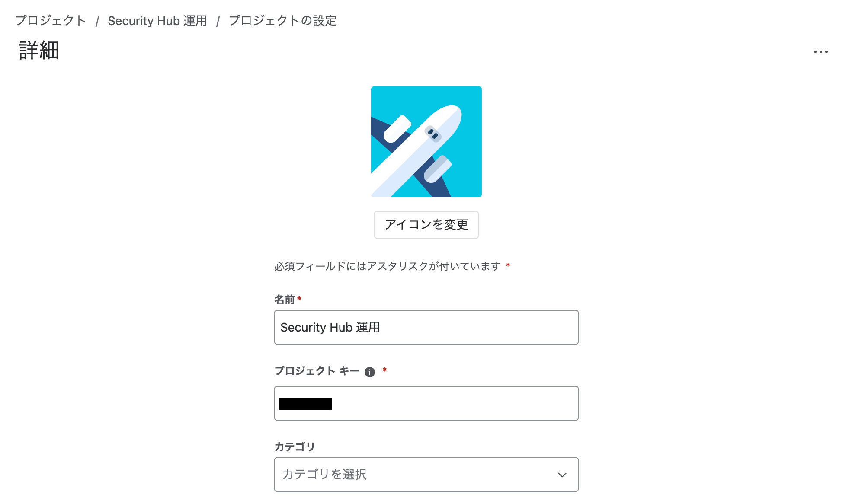Viewport: 865px width, 504px height.
Task: Click the red asterisk beside 名前
Action: 299,298
